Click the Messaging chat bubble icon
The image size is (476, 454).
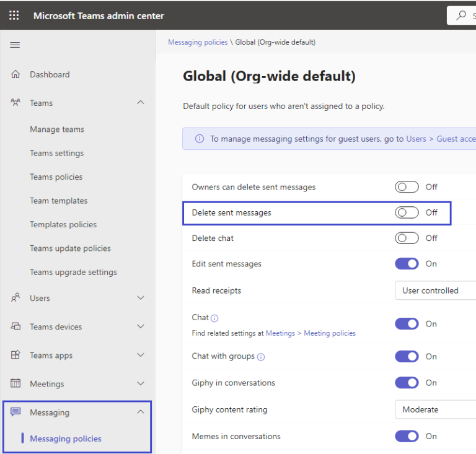(15, 412)
